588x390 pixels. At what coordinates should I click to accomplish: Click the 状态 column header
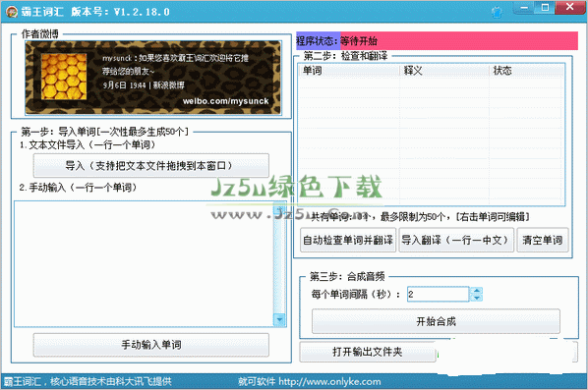click(526, 71)
